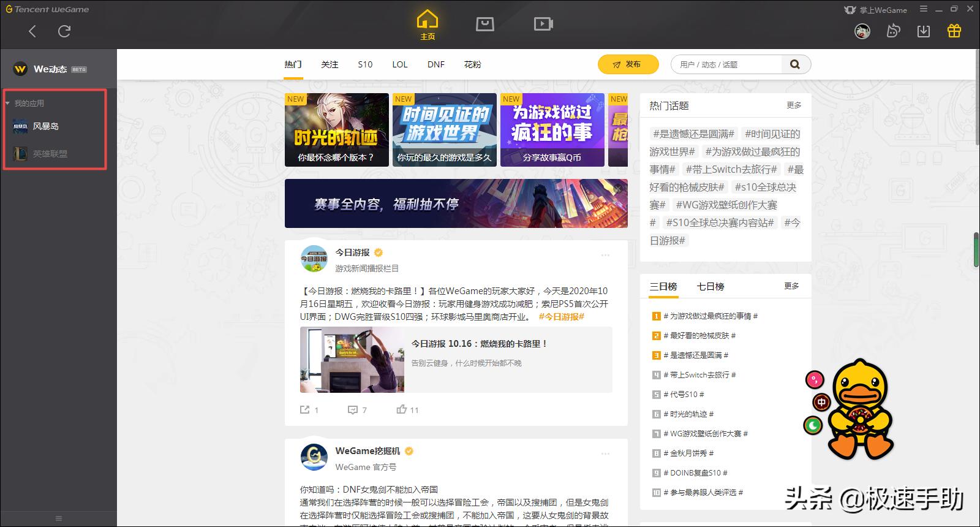Open 为游戏做过疯狂的事 topic card
980x527 pixels.
pos(552,130)
